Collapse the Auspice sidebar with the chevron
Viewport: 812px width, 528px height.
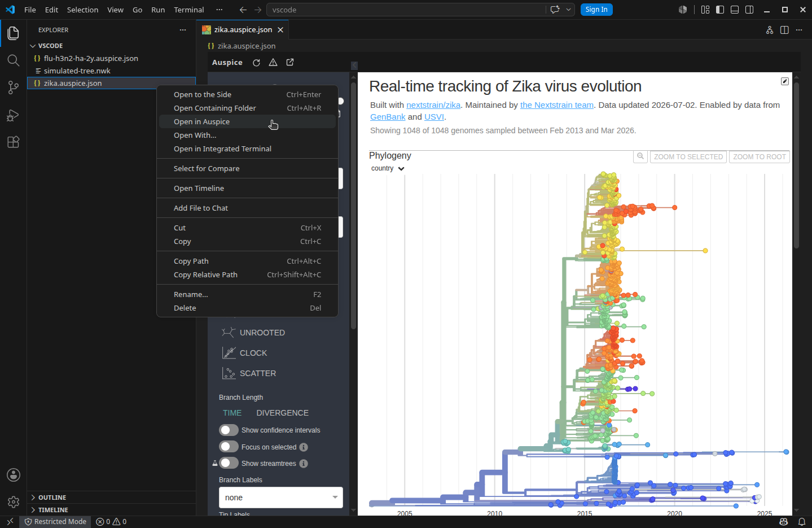coord(354,66)
